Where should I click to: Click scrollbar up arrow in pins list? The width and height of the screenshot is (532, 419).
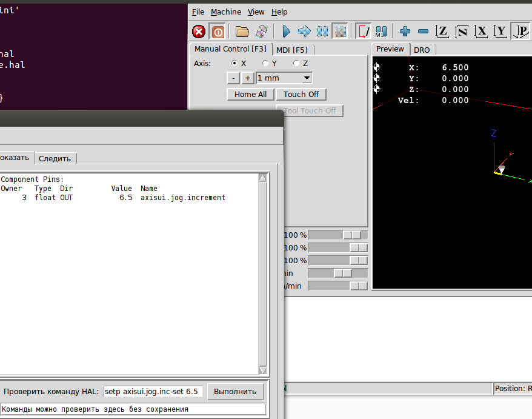click(x=263, y=178)
